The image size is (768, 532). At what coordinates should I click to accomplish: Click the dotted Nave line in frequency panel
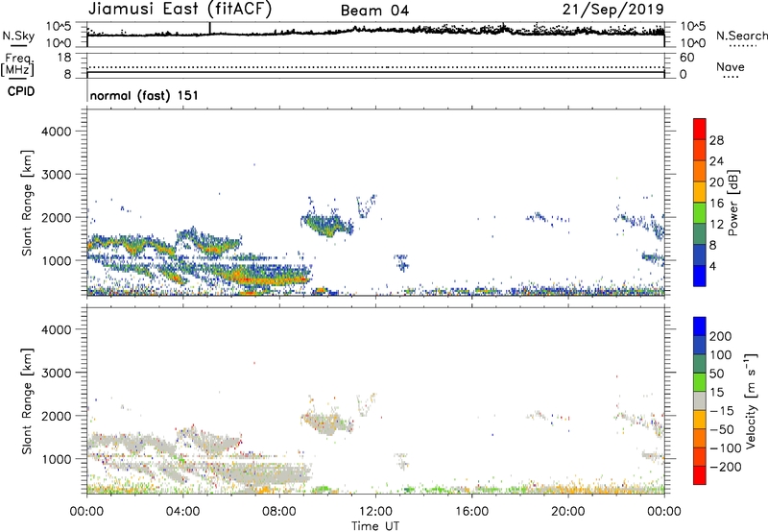point(375,67)
